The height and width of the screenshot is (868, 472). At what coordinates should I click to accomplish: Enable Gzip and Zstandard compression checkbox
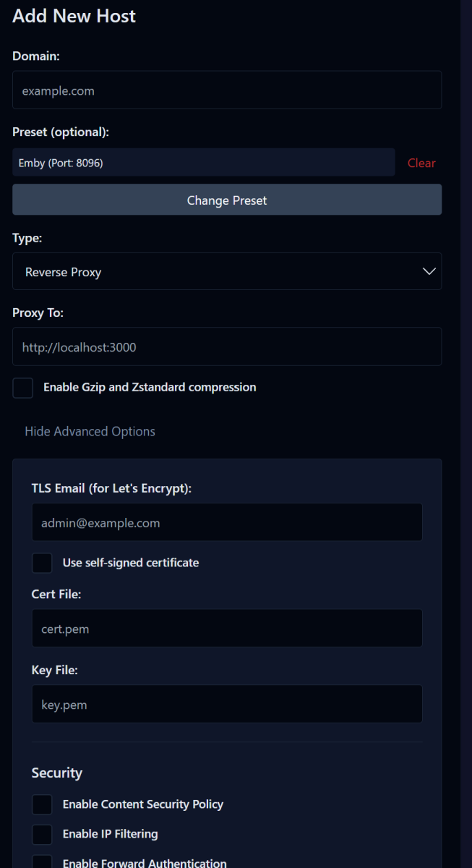(23, 388)
